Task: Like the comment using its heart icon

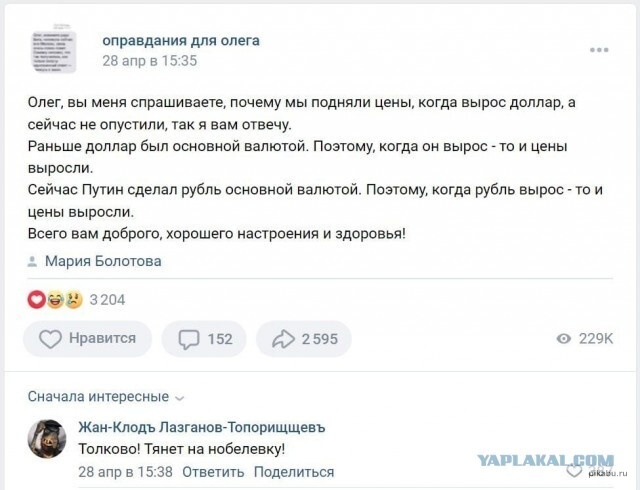Action: click(x=602, y=472)
